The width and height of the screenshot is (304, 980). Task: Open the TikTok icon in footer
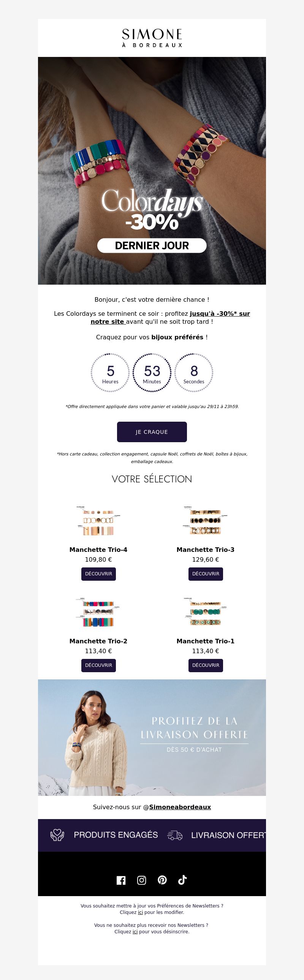tap(182, 880)
